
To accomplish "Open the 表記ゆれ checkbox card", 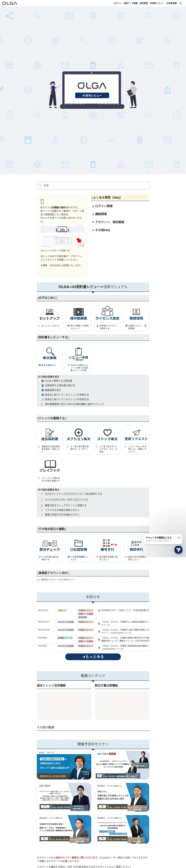I will pyautogui.click(x=136, y=549).
